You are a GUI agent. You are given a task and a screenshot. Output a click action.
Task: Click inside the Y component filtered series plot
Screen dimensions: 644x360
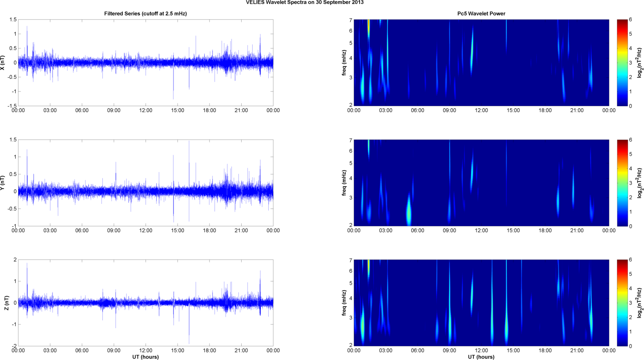146,183
